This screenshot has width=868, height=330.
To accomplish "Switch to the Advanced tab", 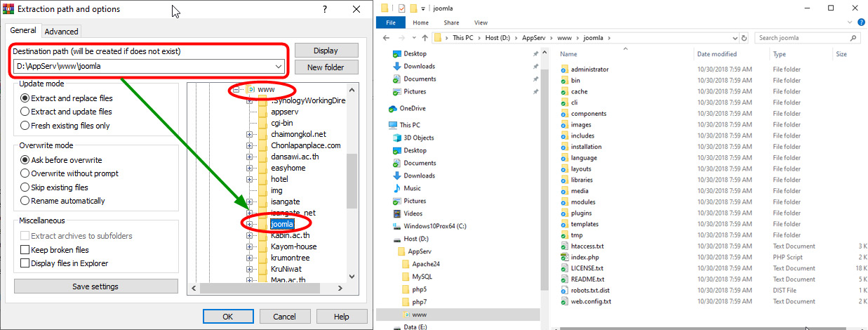I will 62,32.
